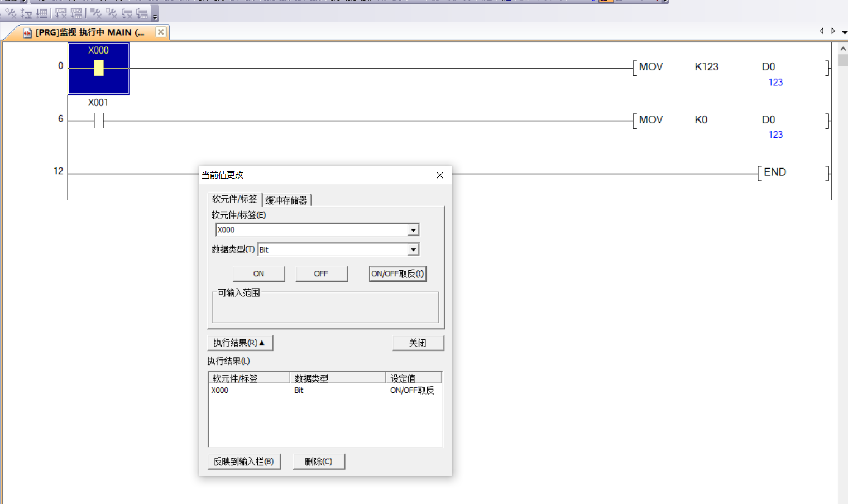Click the 'Dev' icon with cross mark
The width and height of the screenshot is (848, 504).
[61, 13]
